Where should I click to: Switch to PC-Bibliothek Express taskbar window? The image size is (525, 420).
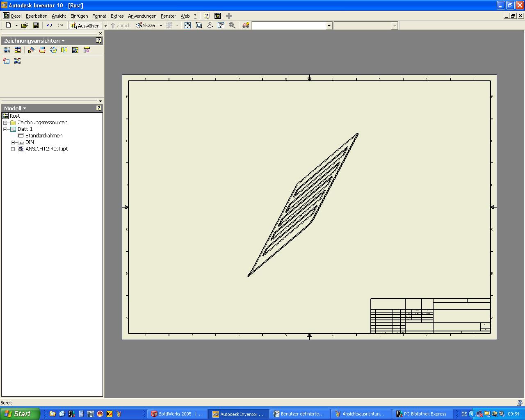tap(422, 414)
